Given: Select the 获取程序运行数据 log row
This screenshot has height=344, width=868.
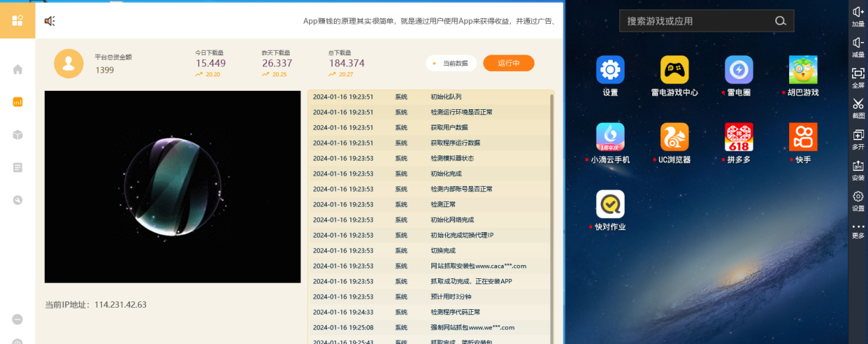Looking at the screenshot, I should [429, 143].
